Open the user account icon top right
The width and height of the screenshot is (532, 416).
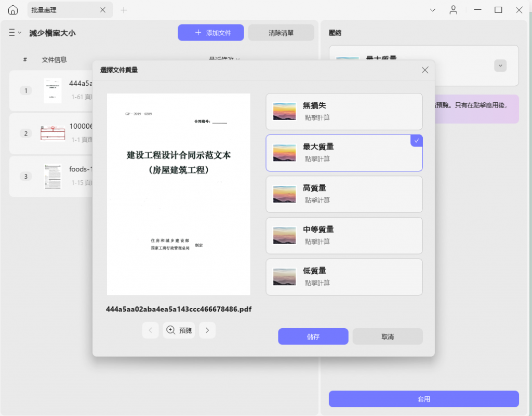pos(453,10)
